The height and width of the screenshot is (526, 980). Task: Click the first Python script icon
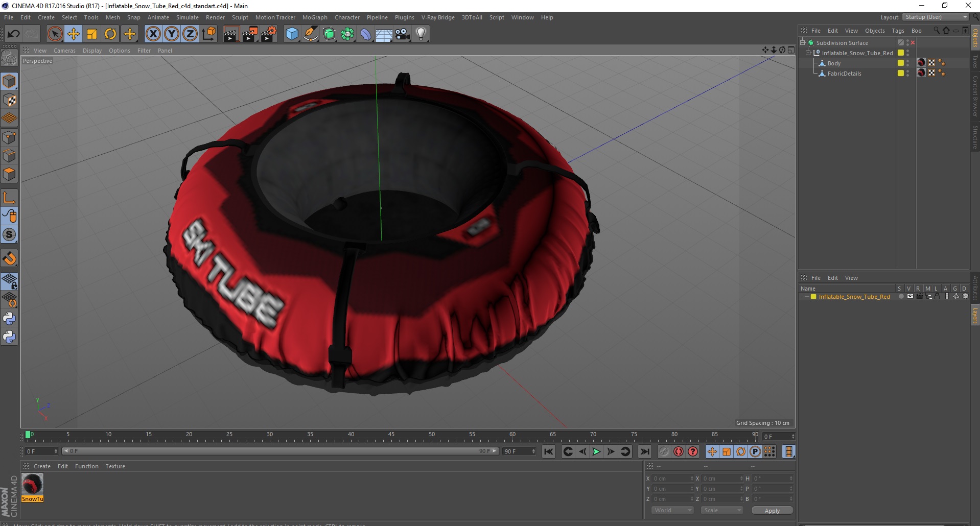pyautogui.click(x=9, y=319)
